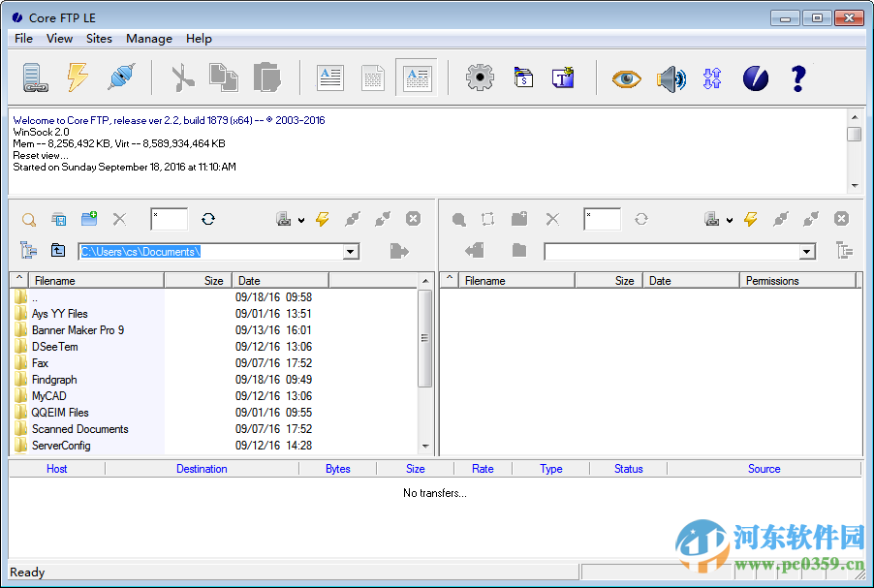The height and width of the screenshot is (588, 874).
Task: Toggle the local directory tree view
Action: 26,250
